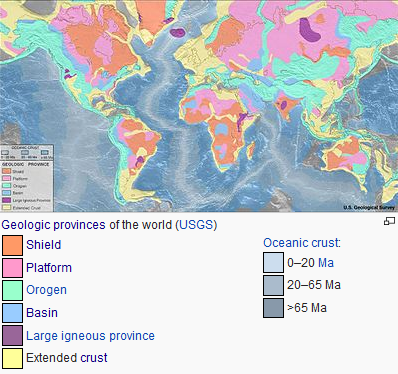398x374 pixels.
Task: Click the yellow Extended crust swatch
Action: coord(13,358)
